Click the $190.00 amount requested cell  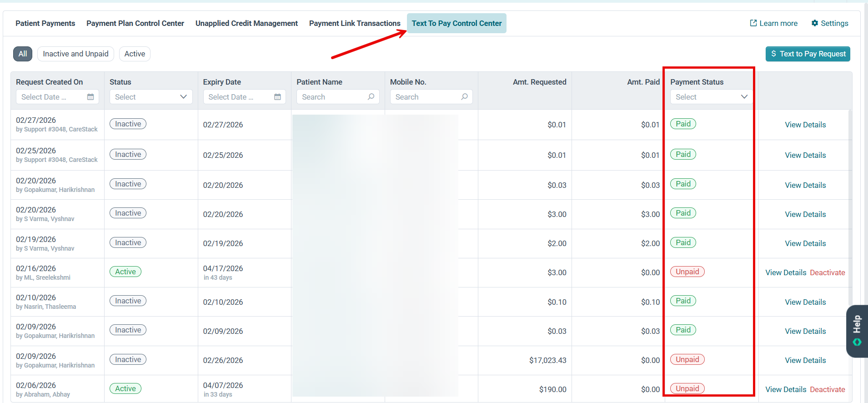[x=552, y=389]
